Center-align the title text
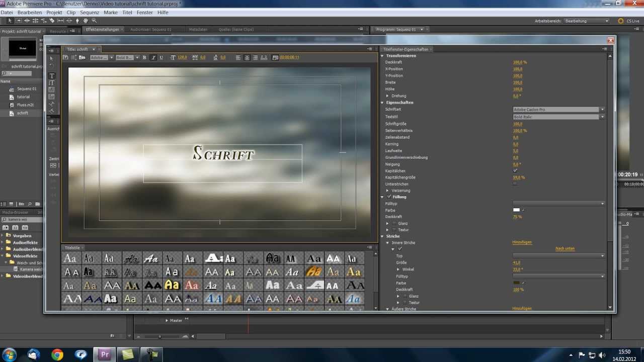The image size is (644, 362). click(x=247, y=58)
